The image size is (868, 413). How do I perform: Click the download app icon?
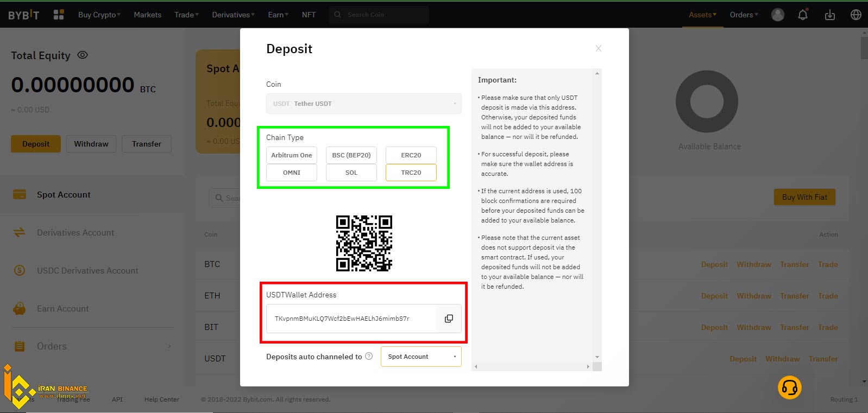(x=830, y=15)
